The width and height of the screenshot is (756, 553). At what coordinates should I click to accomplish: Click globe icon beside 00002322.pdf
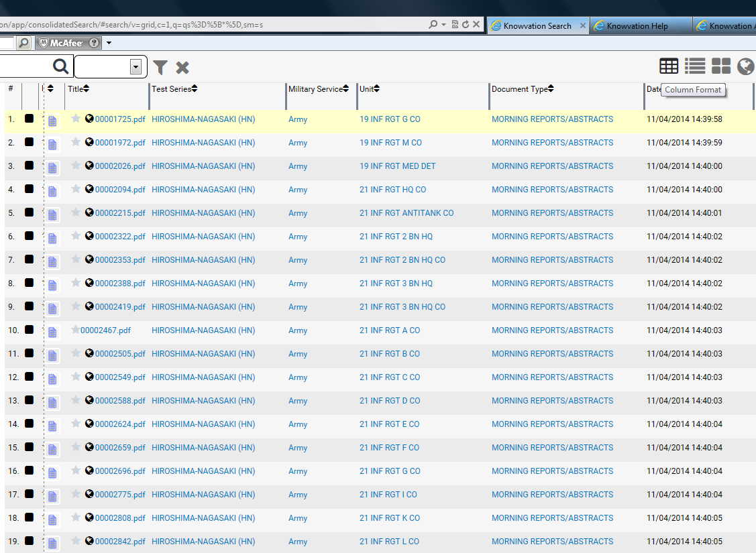[x=89, y=235]
